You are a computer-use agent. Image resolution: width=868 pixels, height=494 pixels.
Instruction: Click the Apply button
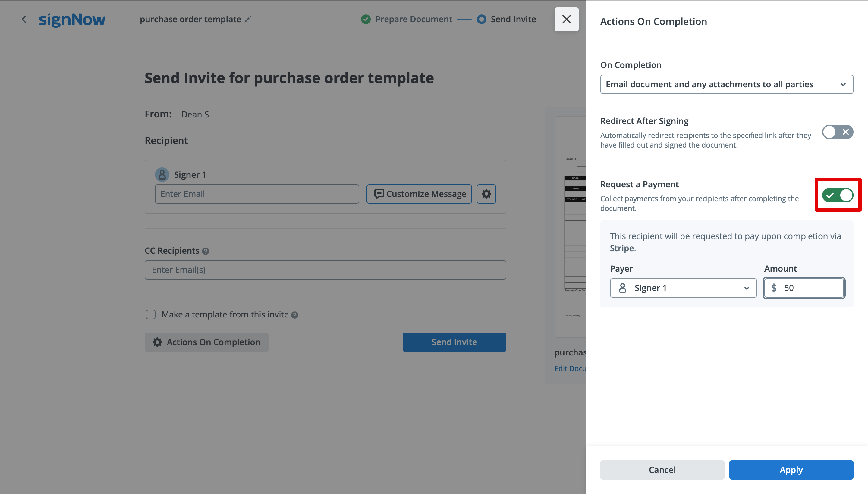click(791, 470)
